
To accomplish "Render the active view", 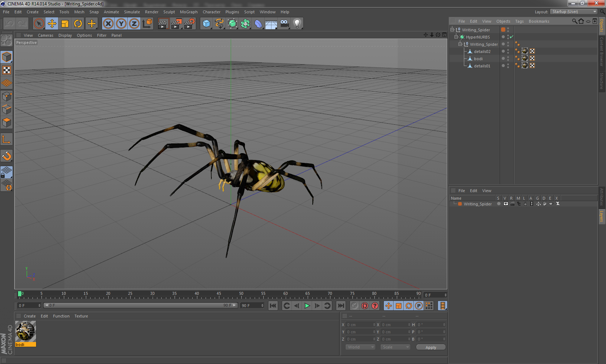I will coord(163,24).
